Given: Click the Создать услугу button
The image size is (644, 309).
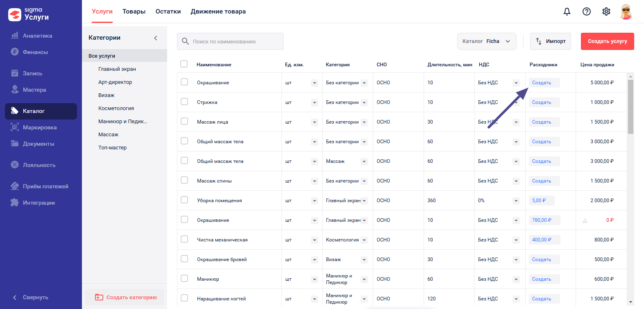Looking at the screenshot, I should 608,41.
